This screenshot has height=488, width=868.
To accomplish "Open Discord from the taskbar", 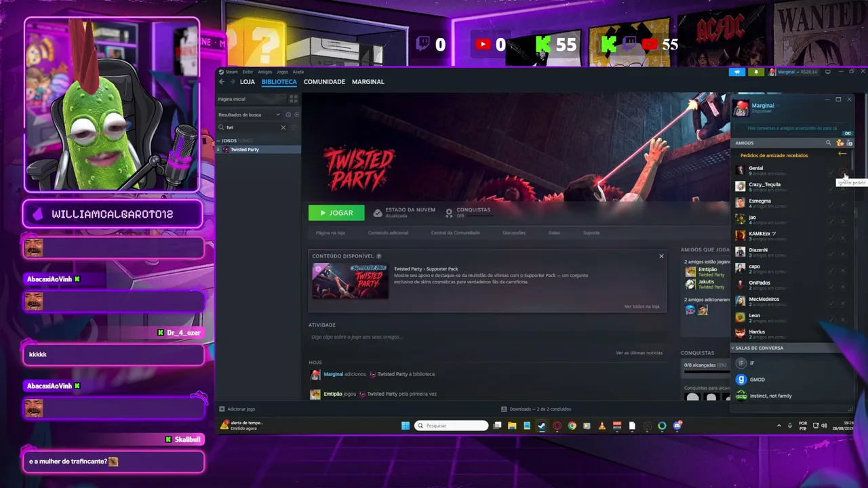I will click(x=677, y=426).
